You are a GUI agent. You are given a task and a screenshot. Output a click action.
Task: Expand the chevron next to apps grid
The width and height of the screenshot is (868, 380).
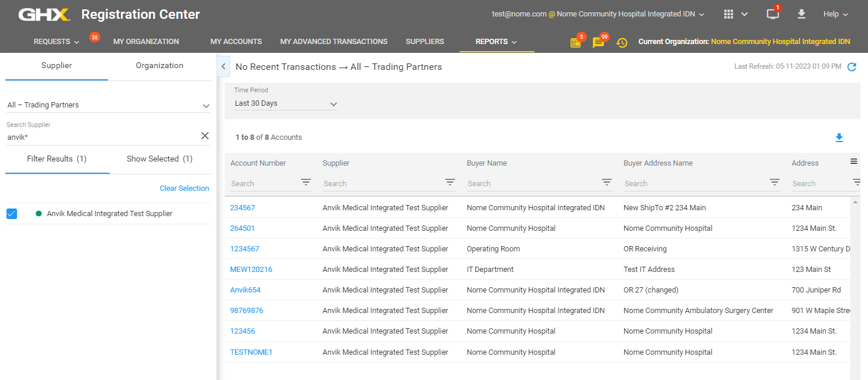pyautogui.click(x=744, y=14)
